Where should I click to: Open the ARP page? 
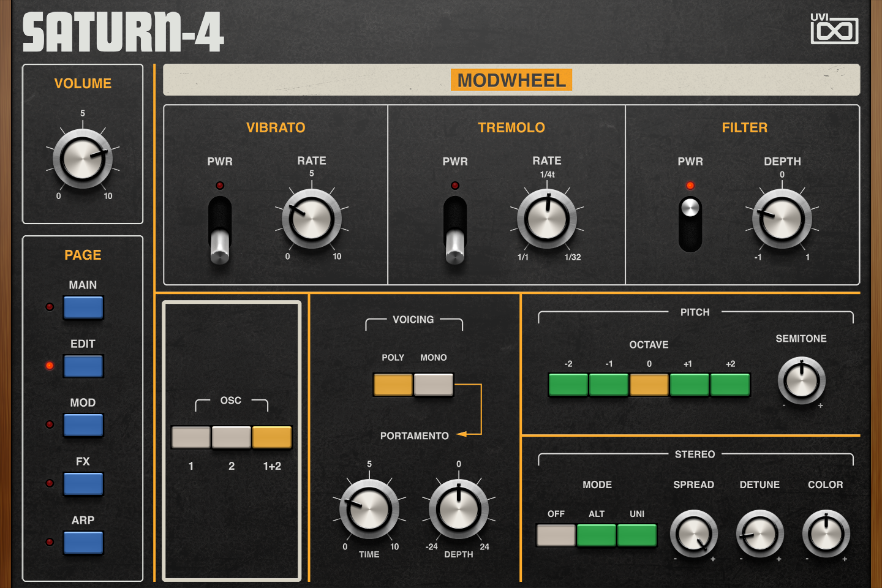click(x=83, y=543)
